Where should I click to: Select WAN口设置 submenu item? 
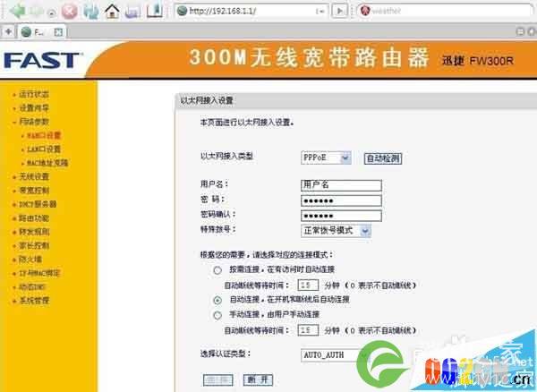coord(44,135)
